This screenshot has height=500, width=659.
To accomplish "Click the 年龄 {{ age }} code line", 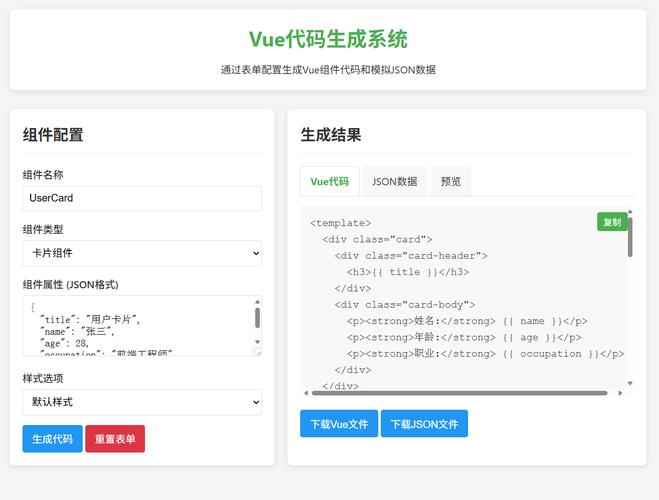I will 464,338.
